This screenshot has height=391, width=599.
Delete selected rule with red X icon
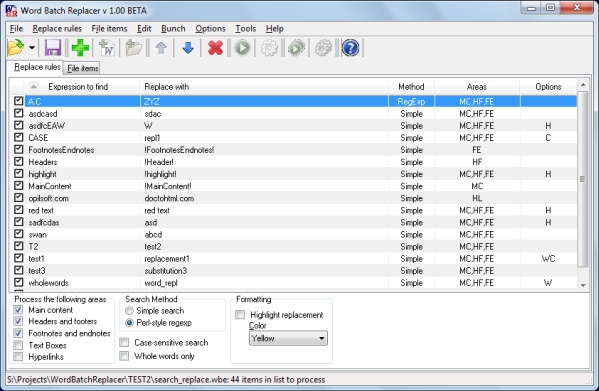(215, 48)
